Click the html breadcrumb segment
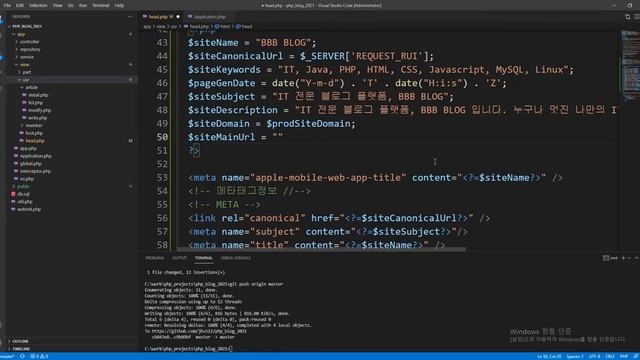 click(x=222, y=27)
